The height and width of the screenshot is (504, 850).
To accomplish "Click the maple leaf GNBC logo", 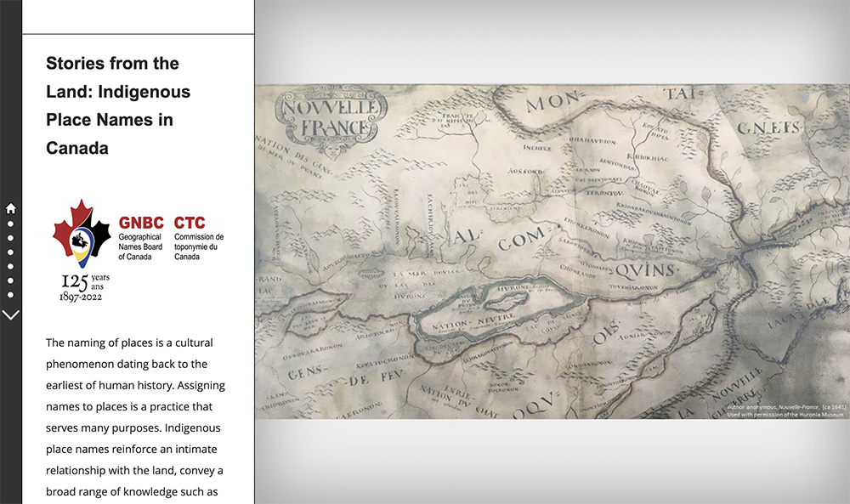I will coord(82,233).
